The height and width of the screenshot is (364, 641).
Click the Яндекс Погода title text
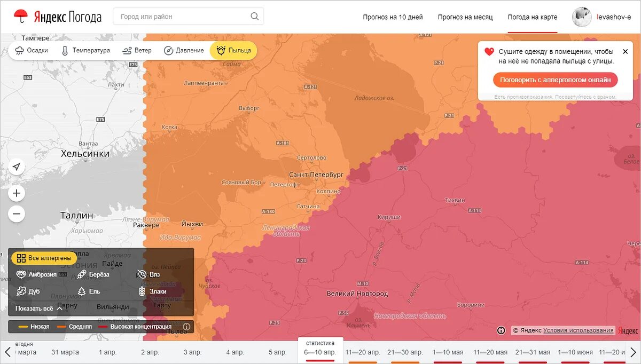pyautogui.click(x=67, y=17)
